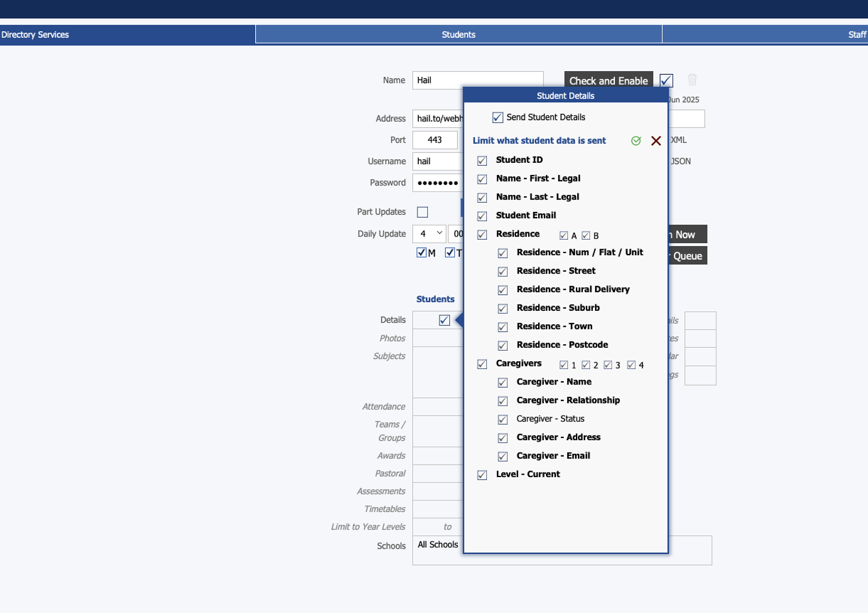The width and height of the screenshot is (868, 613).
Task: Click the Port input field
Action: 435,140
